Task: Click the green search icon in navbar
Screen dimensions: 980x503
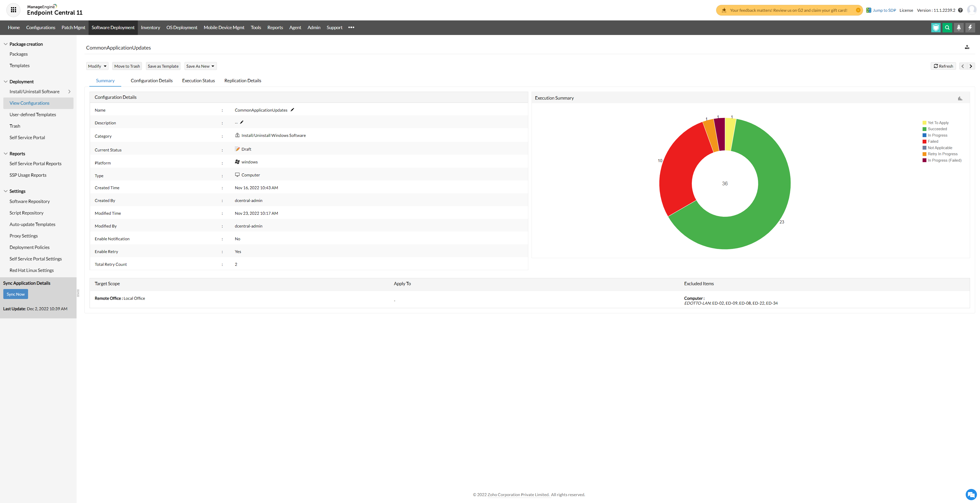Action: point(947,27)
